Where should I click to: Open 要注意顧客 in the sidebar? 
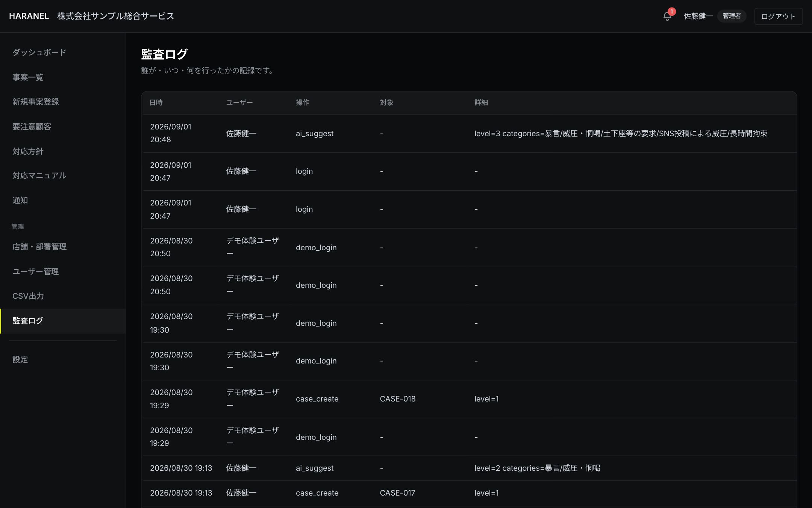(32, 126)
